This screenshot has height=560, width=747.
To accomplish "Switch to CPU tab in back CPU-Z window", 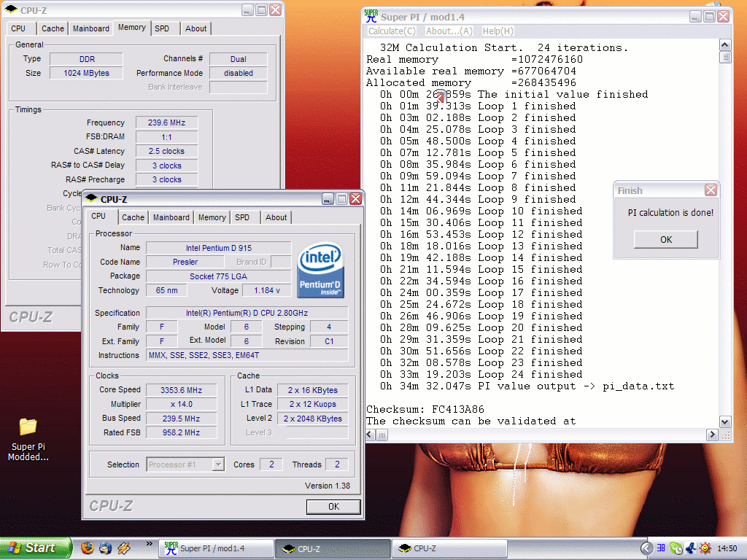I will [18, 28].
